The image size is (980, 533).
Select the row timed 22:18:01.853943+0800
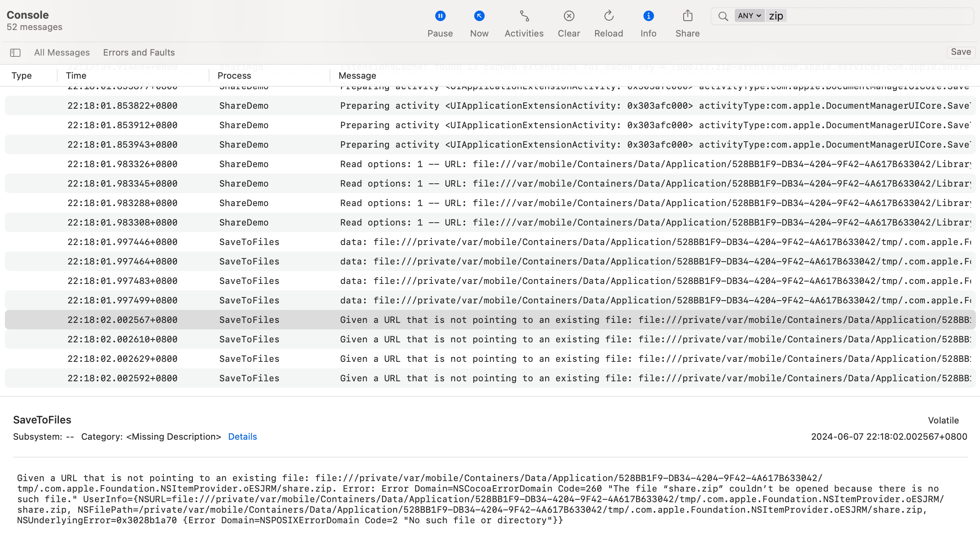pyautogui.click(x=490, y=145)
